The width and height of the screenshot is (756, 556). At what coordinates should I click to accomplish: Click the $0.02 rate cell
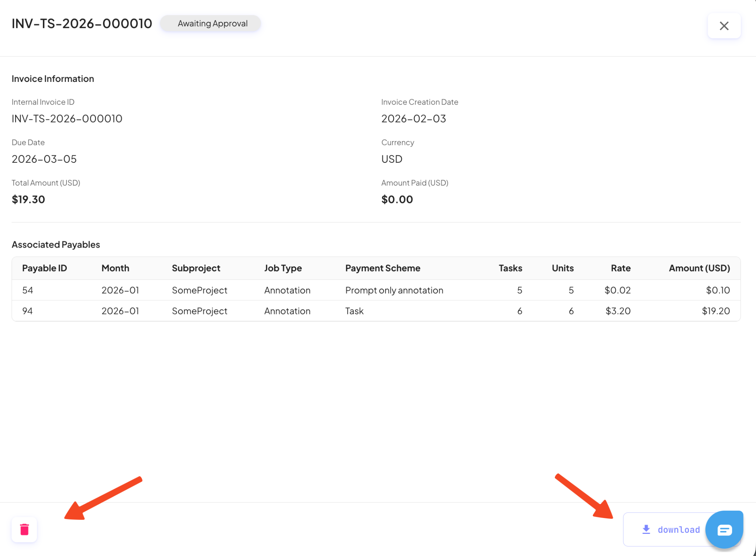tap(618, 290)
